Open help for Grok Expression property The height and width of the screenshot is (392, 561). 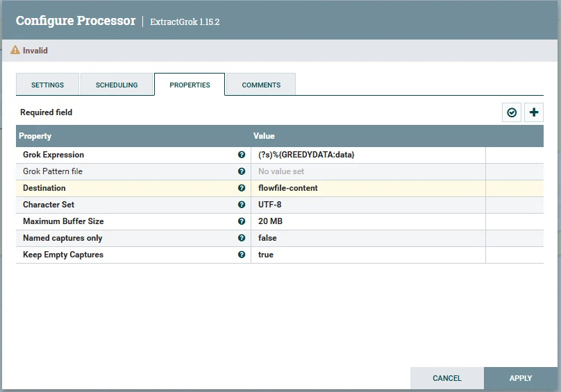tap(242, 155)
